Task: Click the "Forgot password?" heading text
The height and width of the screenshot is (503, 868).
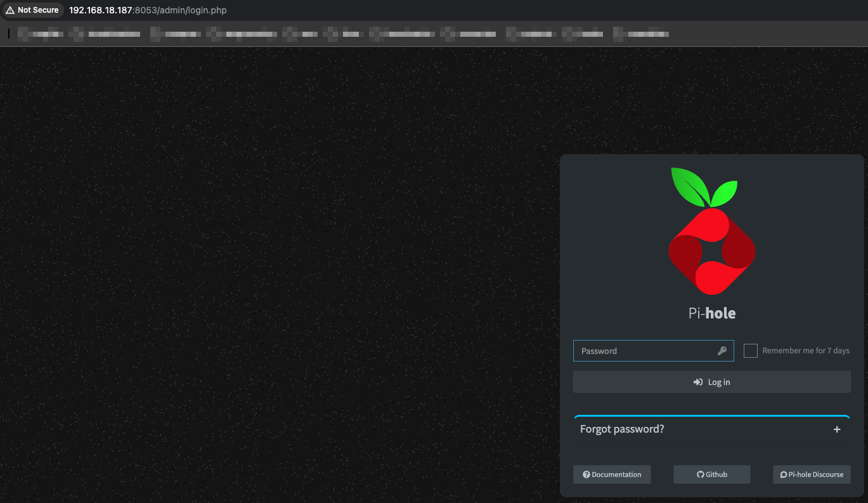Action: tap(622, 429)
